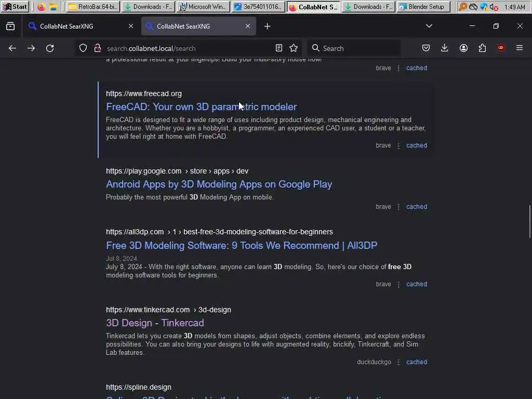This screenshot has height=399, width=532.
Task: Open the tracking protection shield icon
Action: click(x=83, y=48)
